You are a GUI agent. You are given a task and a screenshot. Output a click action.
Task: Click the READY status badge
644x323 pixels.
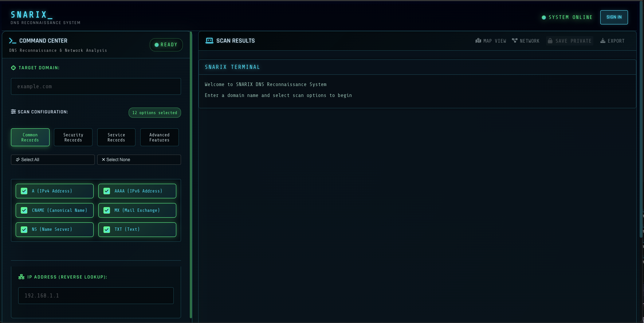pyautogui.click(x=166, y=45)
